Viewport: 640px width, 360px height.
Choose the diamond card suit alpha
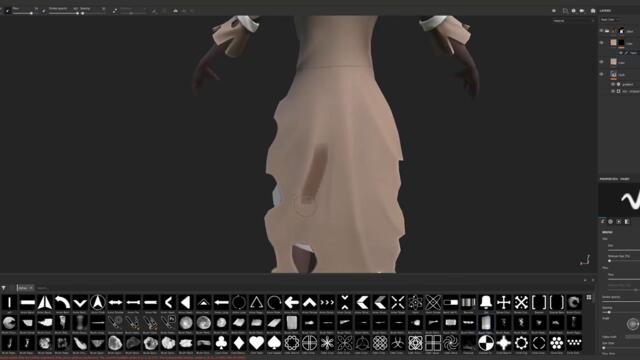(x=239, y=343)
